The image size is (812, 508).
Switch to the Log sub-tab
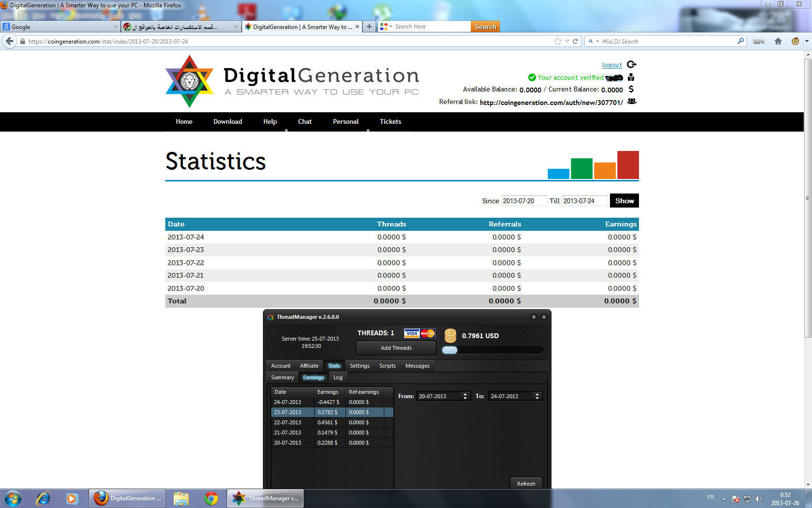point(338,377)
